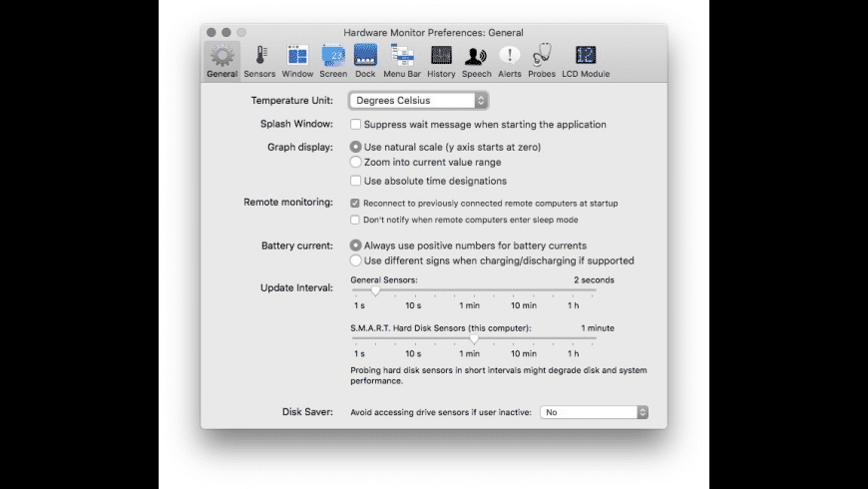Open the LCD Module icon
The image size is (868, 489).
click(586, 55)
